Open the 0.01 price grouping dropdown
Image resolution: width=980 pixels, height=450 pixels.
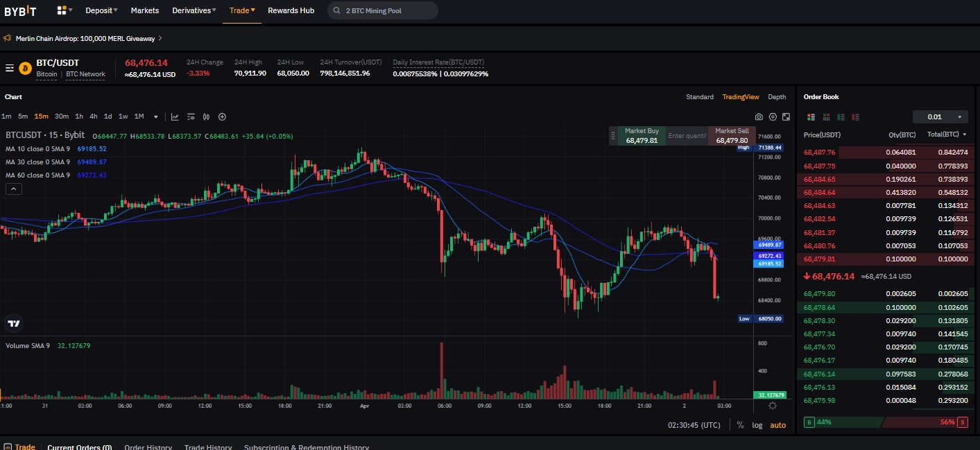940,117
